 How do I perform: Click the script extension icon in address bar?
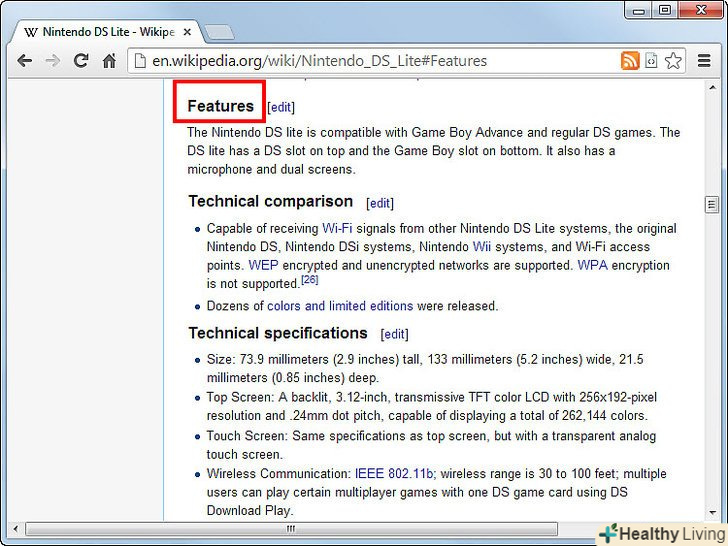(x=652, y=61)
